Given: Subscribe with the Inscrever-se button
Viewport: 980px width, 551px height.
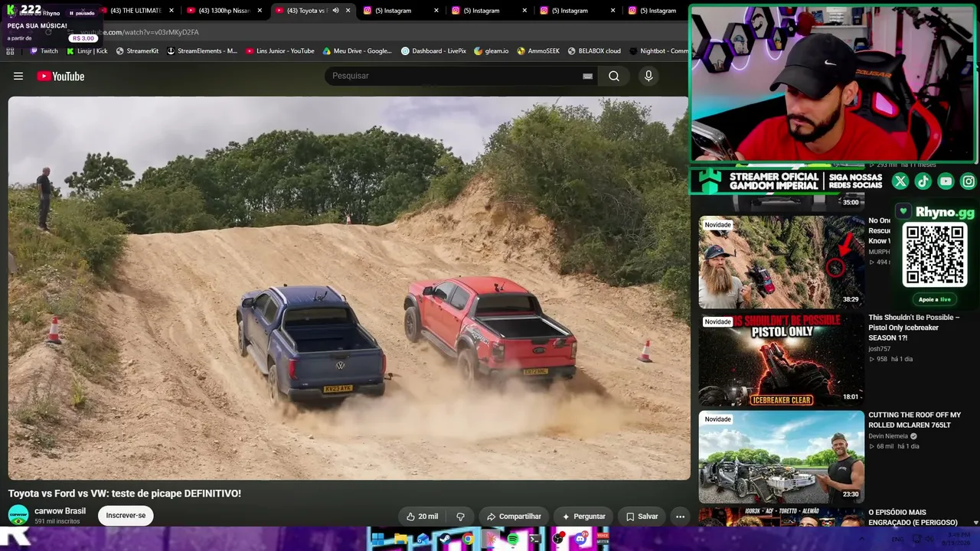Looking at the screenshot, I should [x=126, y=516].
